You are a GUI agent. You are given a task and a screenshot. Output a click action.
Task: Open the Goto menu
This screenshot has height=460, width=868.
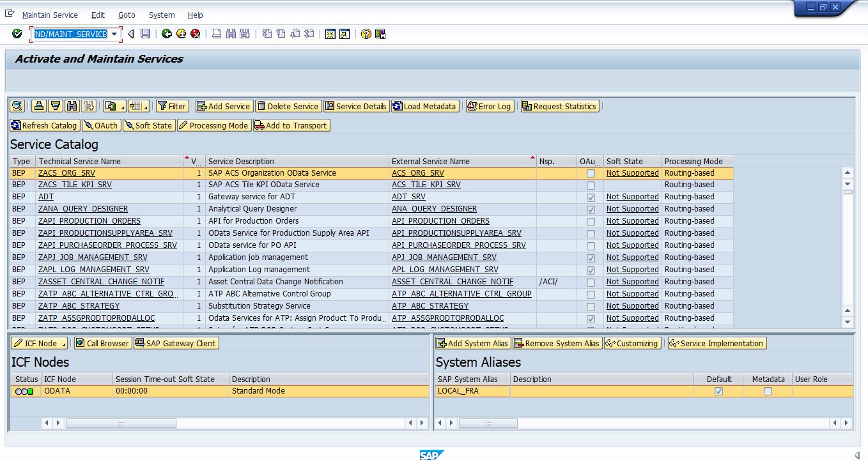pyautogui.click(x=127, y=15)
